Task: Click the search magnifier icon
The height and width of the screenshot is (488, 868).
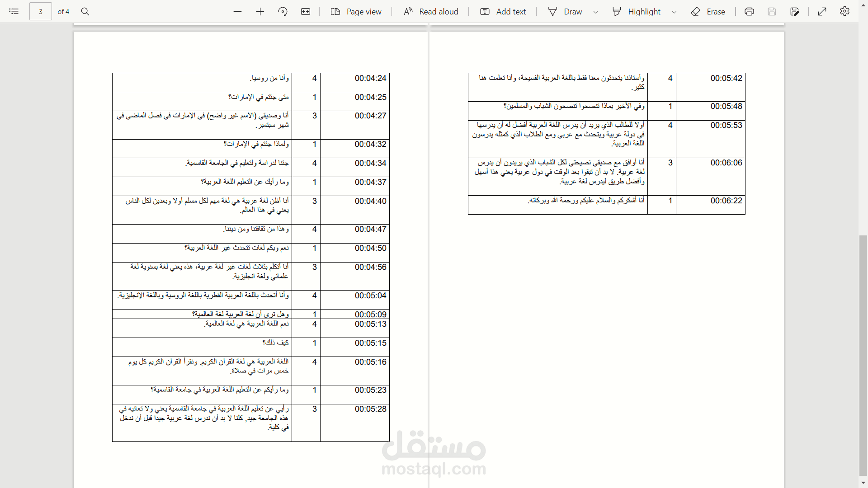Action: pyautogui.click(x=85, y=11)
